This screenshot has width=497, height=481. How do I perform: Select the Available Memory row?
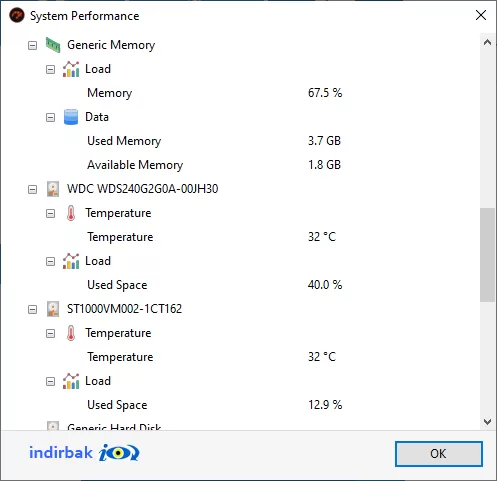pyautogui.click(x=214, y=165)
